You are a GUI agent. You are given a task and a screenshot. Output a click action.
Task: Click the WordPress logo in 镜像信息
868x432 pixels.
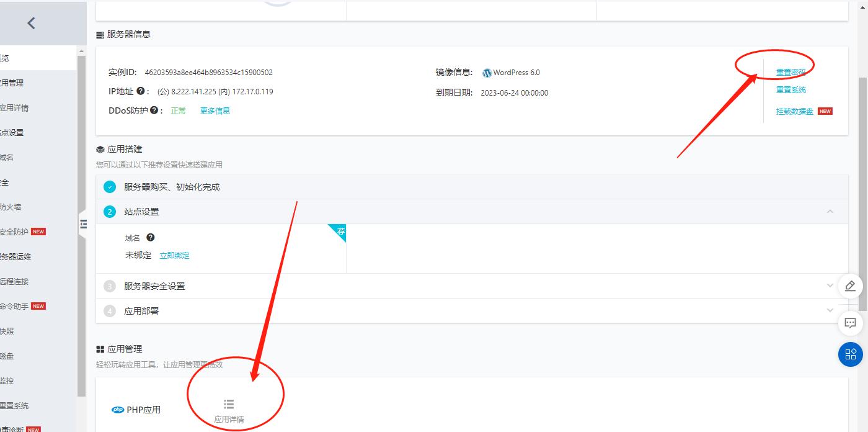pos(487,73)
